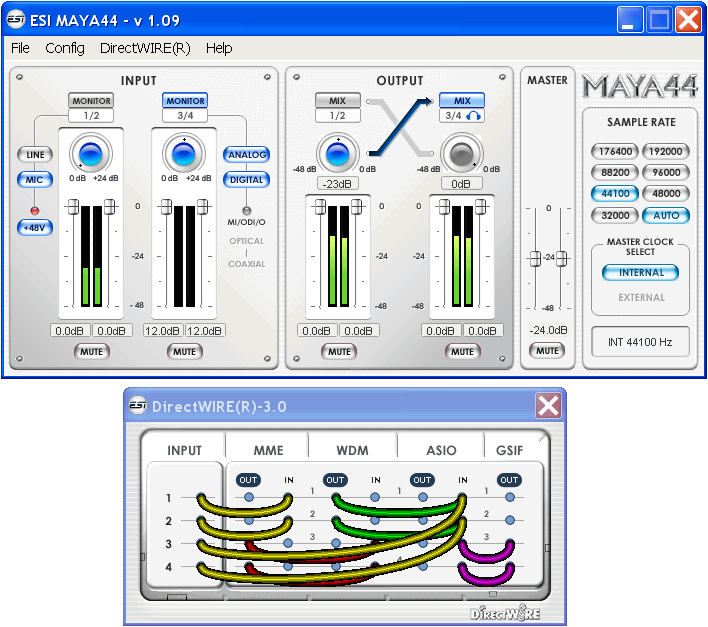The width and height of the screenshot is (708, 627).
Task: Click the gray output 3/4 level knob
Action: 461,154
